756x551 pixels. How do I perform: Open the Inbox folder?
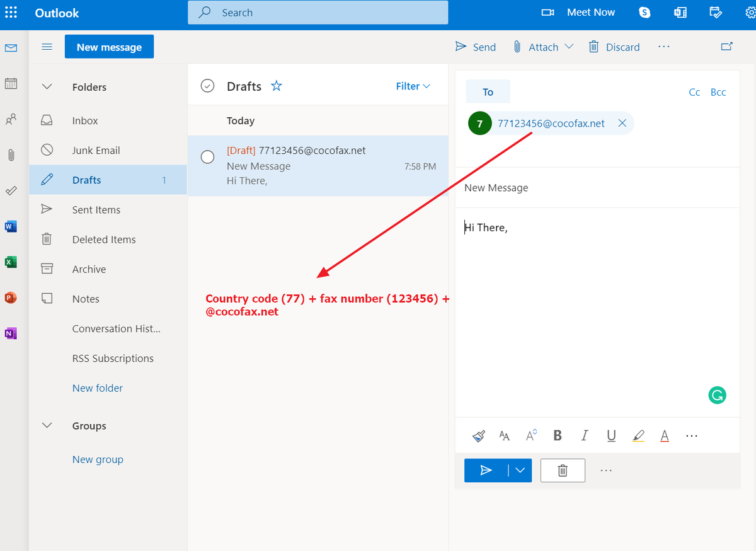click(x=108, y=120)
